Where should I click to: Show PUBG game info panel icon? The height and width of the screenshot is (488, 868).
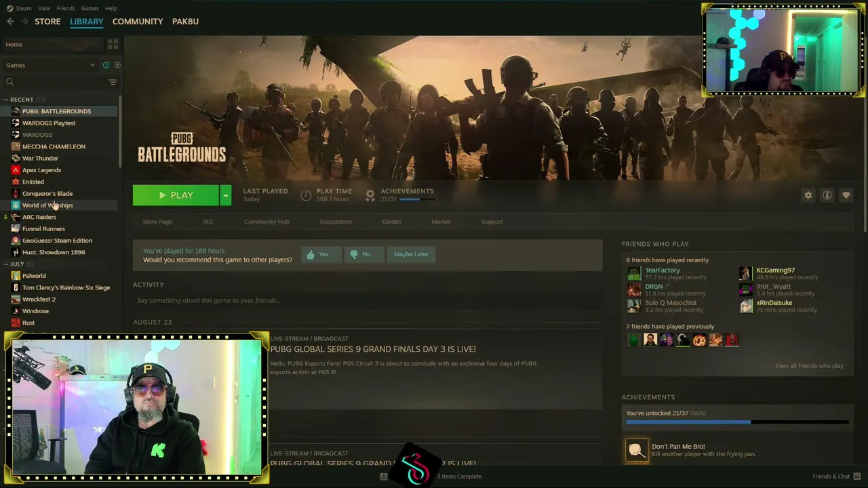tap(827, 195)
